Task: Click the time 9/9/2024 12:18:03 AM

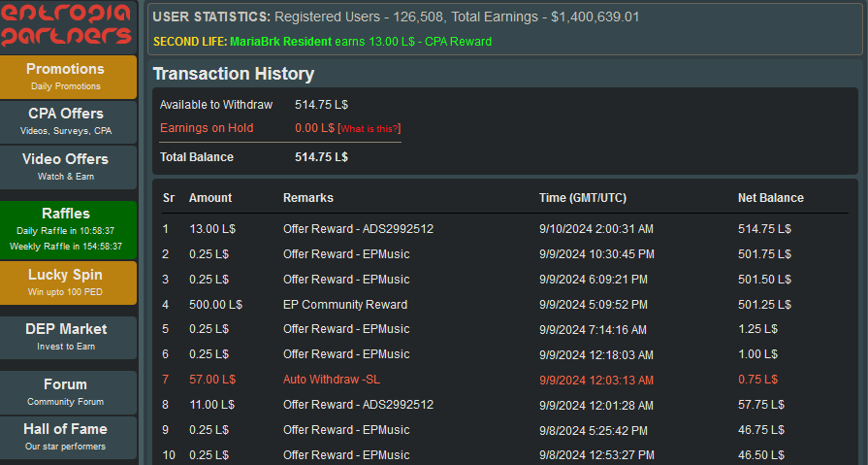Action: click(x=596, y=354)
